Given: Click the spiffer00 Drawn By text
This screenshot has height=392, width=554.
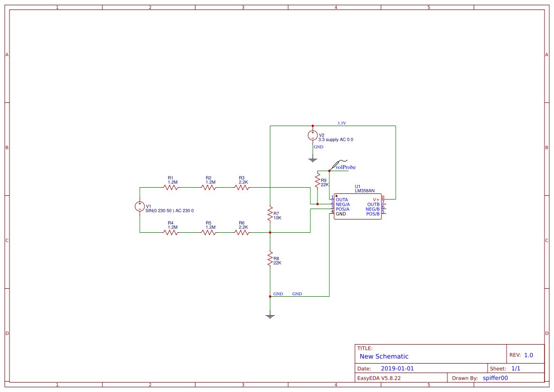Looking at the screenshot, I should pyautogui.click(x=495, y=378).
